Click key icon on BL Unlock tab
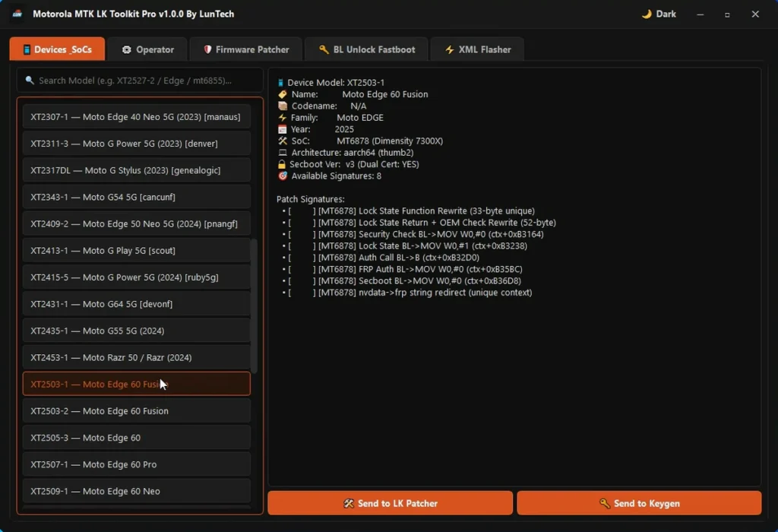 (x=324, y=49)
